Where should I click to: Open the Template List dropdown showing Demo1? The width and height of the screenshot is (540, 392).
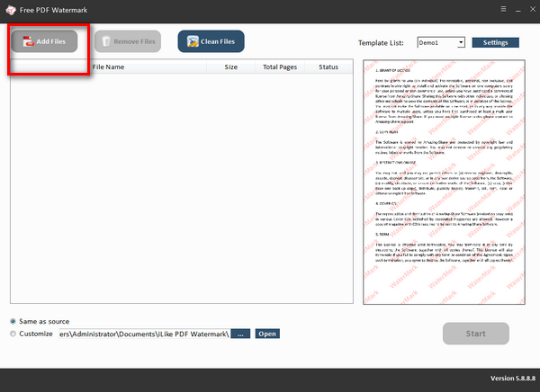pyautogui.click(x=441, y=42)
